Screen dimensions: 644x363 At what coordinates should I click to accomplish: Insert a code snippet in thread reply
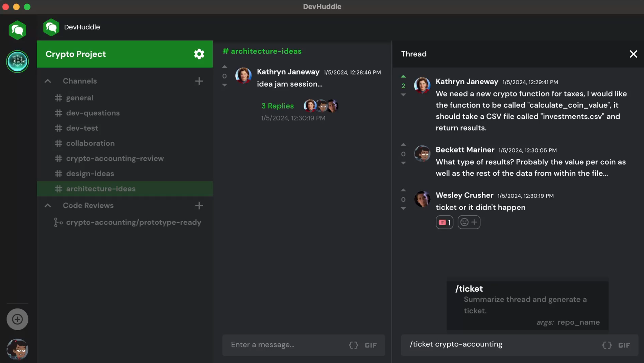click(606, 345)
